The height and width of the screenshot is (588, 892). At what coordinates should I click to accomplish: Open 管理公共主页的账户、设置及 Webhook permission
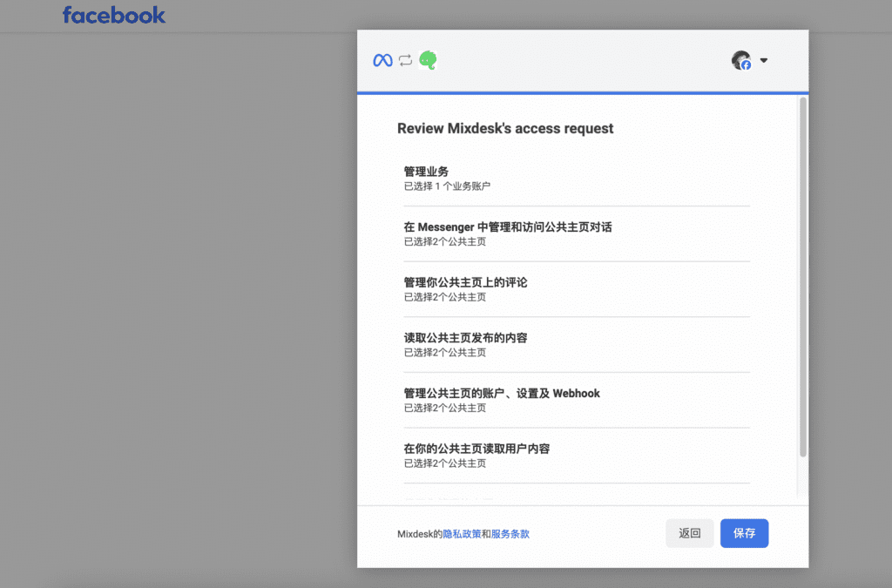(502, 394)
